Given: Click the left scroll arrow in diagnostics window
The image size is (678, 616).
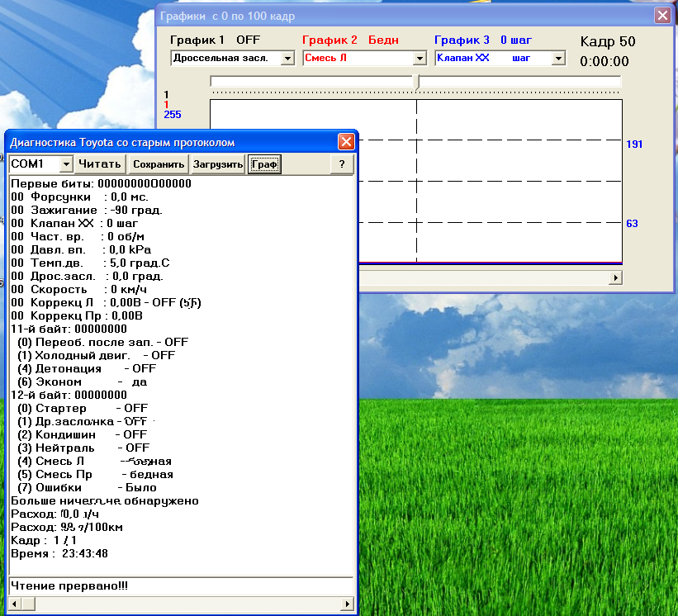Looking at the screenshot, I should point(15,604).
